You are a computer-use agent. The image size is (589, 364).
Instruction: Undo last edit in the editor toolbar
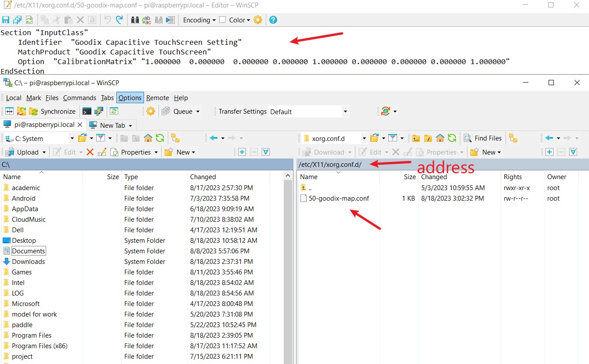pos(108,20)
